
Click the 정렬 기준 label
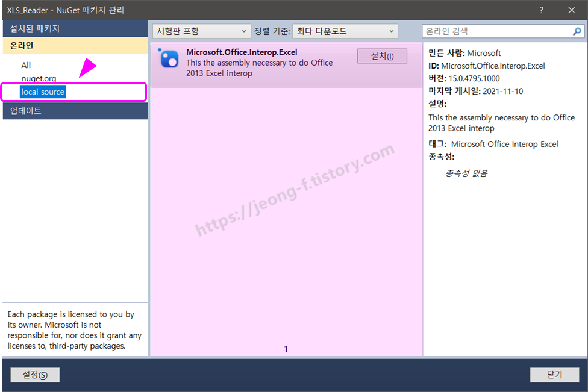click(272, 31)
